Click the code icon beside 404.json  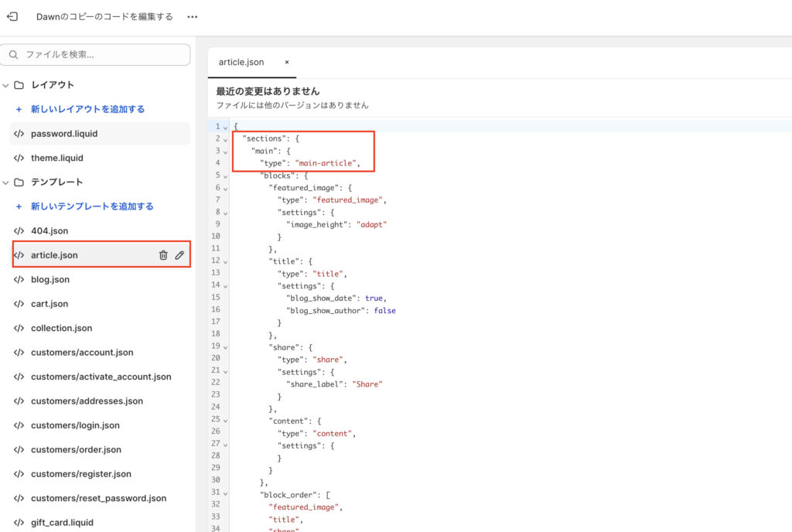[x=19, y=230]
